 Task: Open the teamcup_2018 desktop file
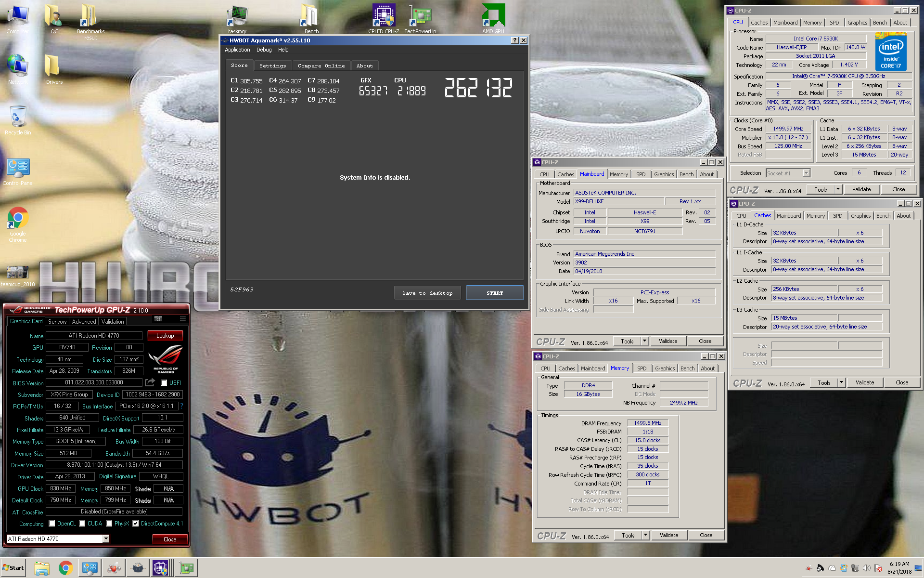click(18, 276)
